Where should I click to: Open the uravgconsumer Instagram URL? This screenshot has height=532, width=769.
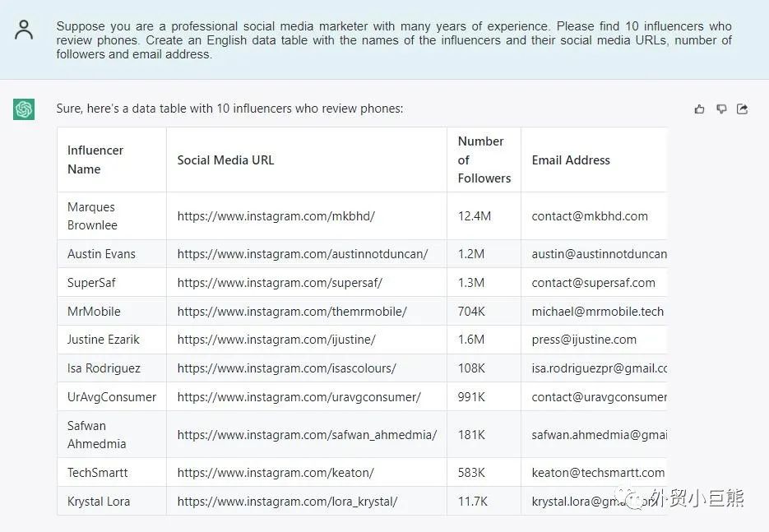(299, 397)
